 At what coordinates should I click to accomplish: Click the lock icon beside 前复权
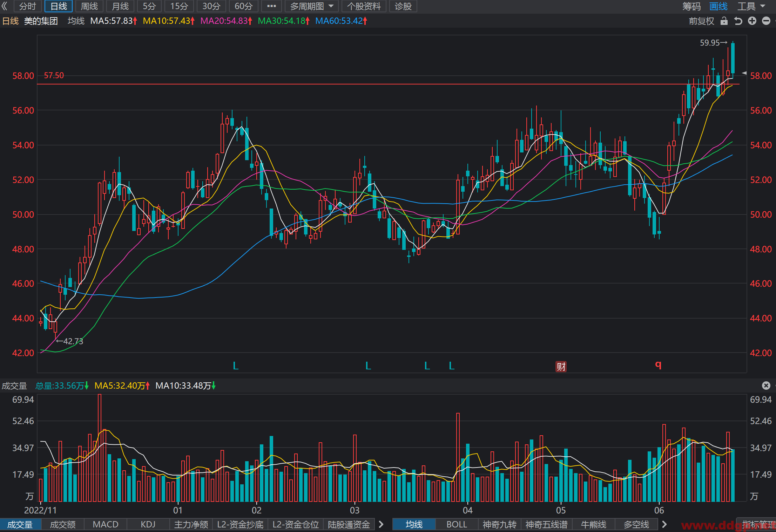(x=724, y=21)
